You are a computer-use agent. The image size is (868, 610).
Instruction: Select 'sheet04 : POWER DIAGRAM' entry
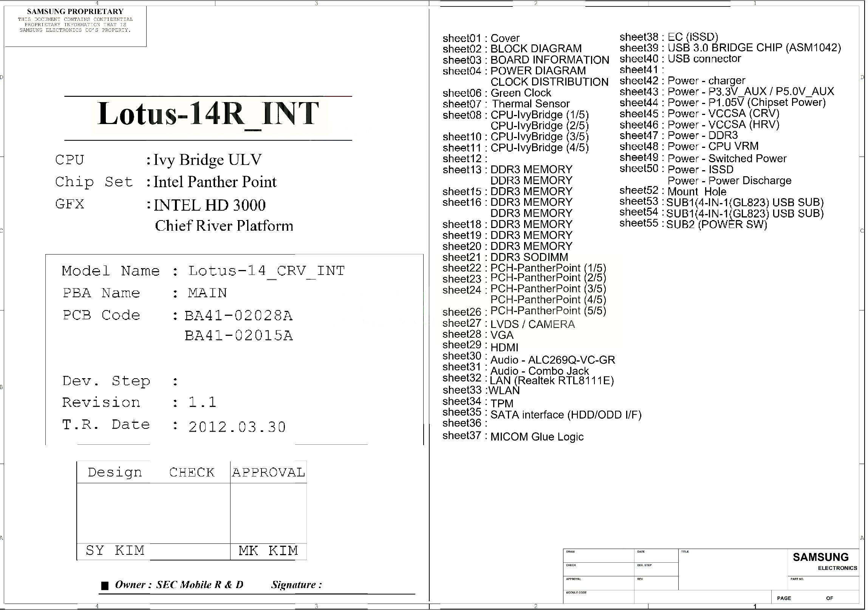tap(514, 71)
